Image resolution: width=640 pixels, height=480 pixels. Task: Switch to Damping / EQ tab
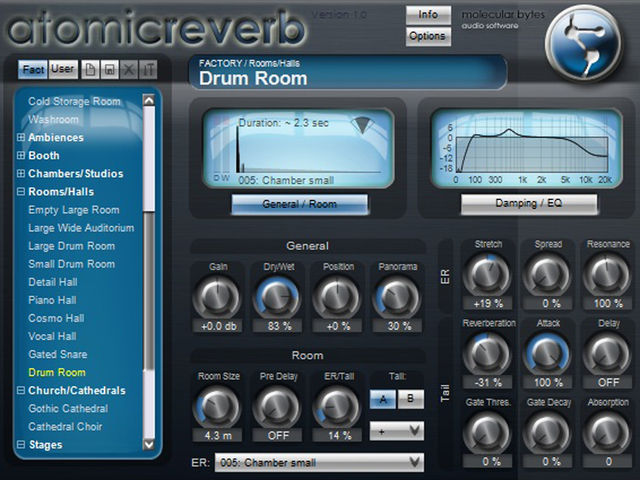529,203
